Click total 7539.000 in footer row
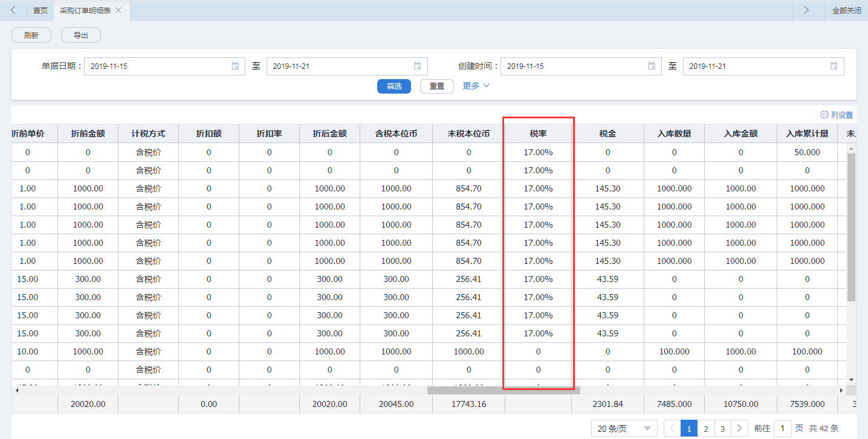Image resolution: width=868 pixels, height=439 pixels. [808, 404]
